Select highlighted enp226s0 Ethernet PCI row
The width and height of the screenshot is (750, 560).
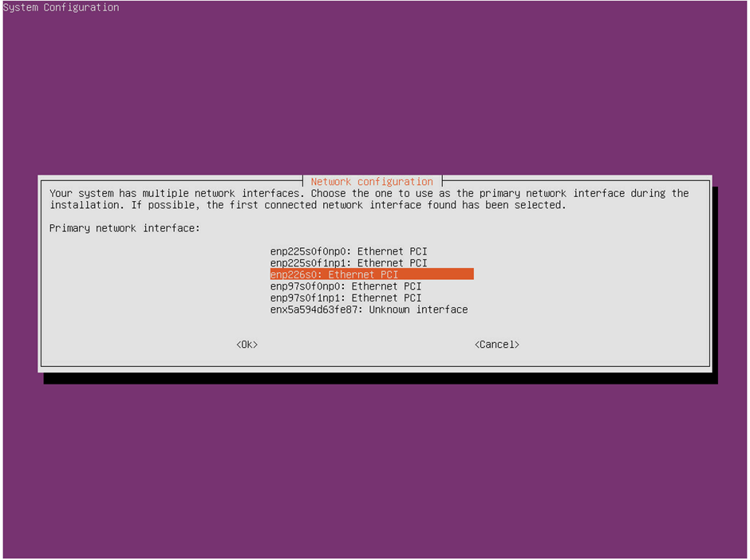coord(372,274)
